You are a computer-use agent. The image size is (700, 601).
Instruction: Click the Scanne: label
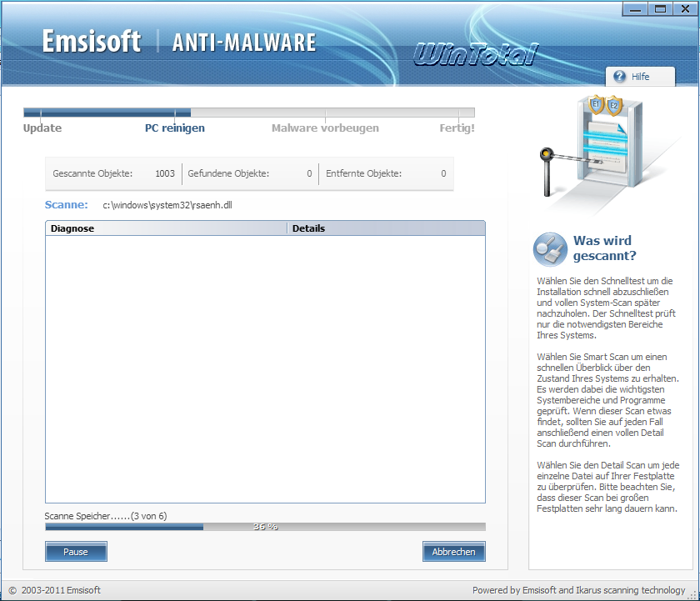pyautogui.click(x=66, y=205)
